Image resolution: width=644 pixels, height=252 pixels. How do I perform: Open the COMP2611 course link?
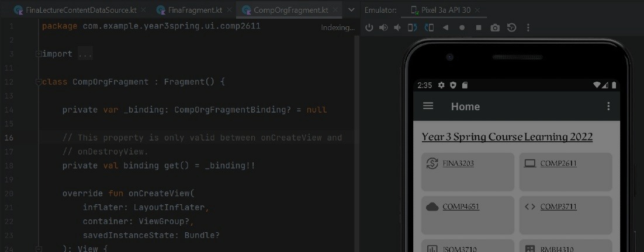tap(558, 163)
